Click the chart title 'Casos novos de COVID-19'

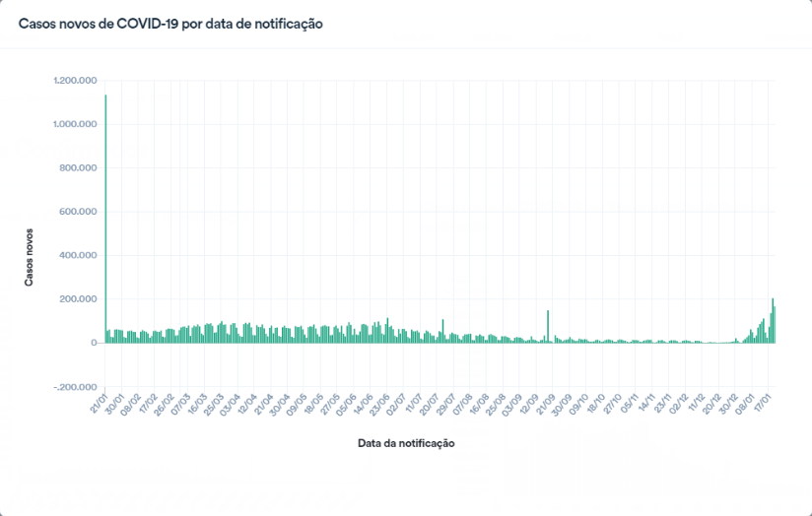tap(171, 24)
